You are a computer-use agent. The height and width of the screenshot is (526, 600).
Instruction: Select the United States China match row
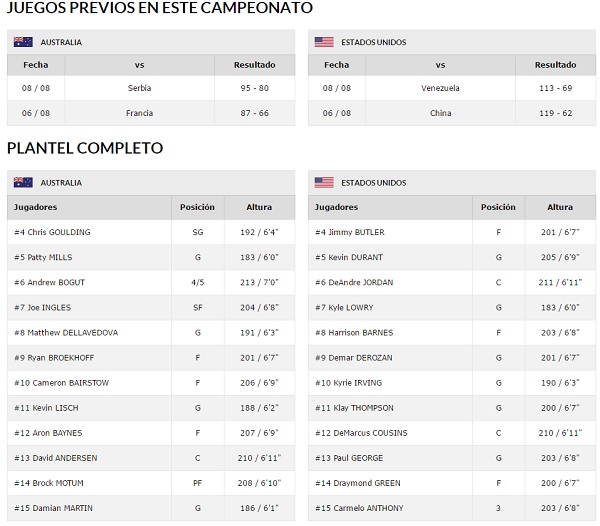[x=452, y=113]
